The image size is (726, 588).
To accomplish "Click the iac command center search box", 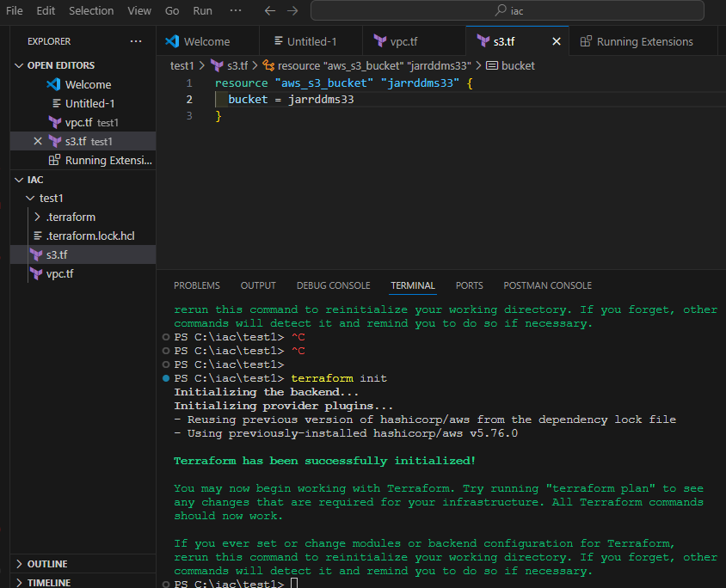I will coord(508,10).
